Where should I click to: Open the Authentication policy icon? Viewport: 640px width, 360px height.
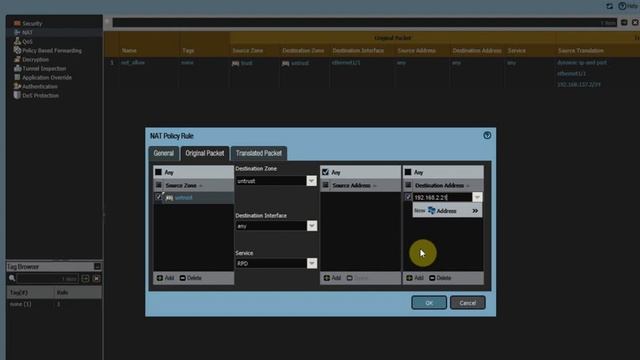(17, 86)
